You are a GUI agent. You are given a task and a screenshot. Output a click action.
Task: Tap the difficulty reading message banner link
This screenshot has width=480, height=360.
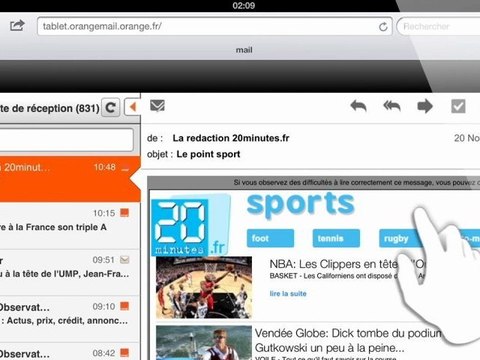click(x=357, y=182)
